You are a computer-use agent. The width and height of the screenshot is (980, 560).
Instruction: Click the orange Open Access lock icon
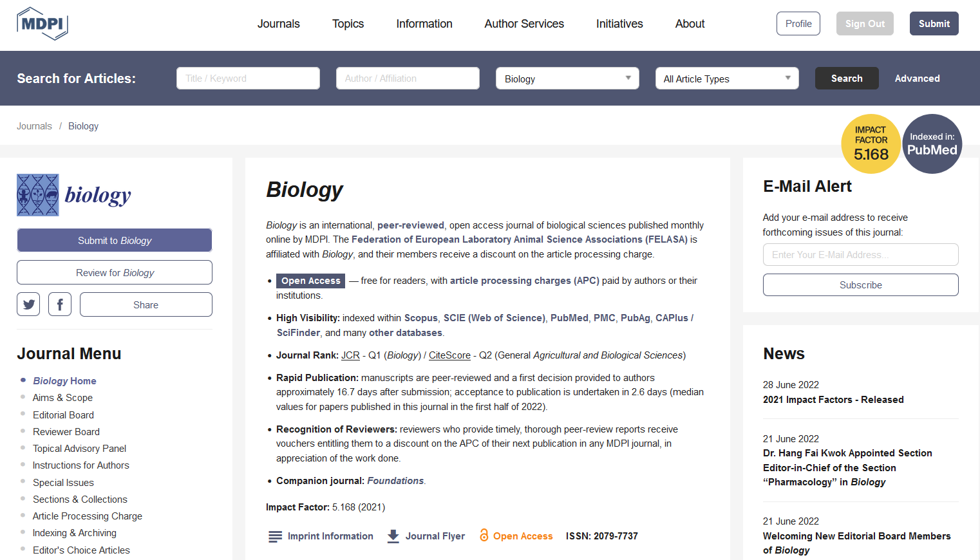[x=484, y=536]
